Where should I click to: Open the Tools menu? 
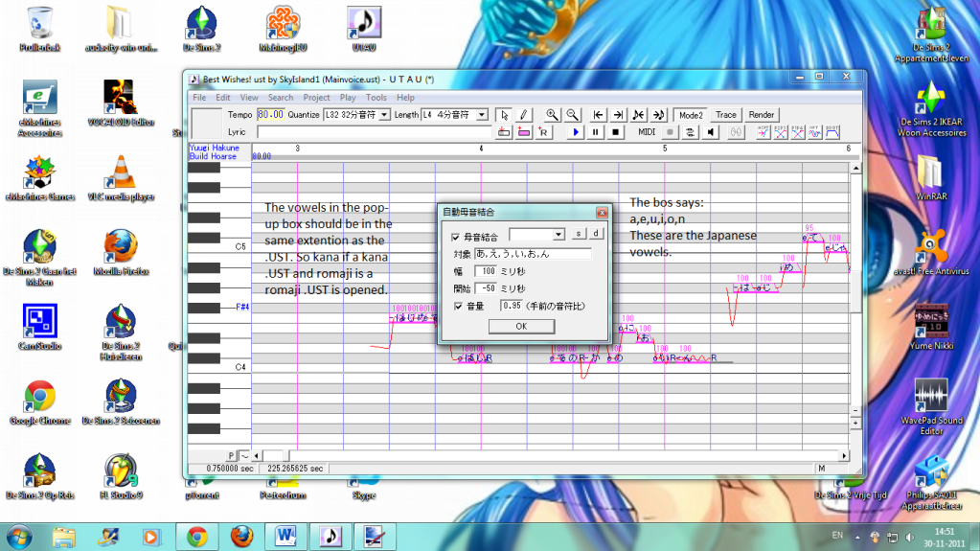[376, 98]
